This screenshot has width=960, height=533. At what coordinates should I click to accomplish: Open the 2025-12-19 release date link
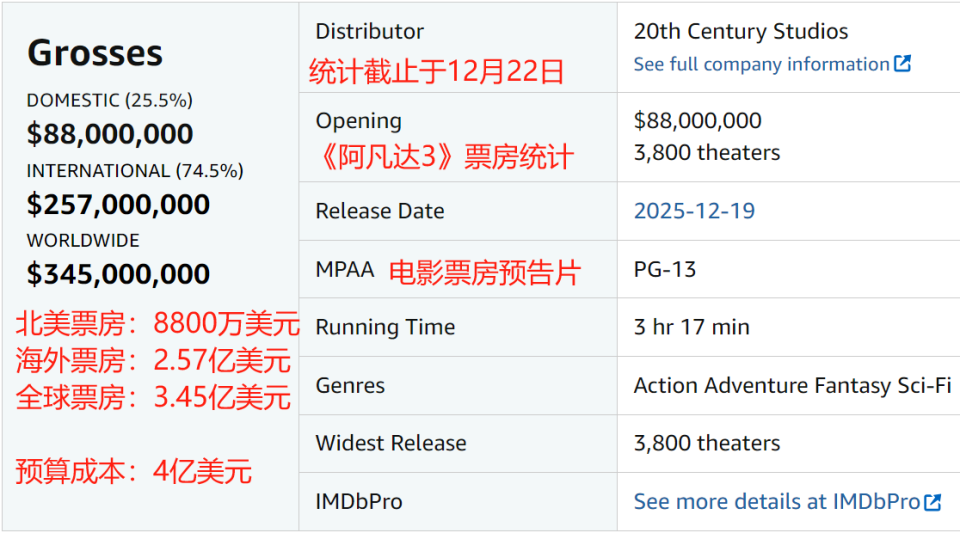click(694, 211)
